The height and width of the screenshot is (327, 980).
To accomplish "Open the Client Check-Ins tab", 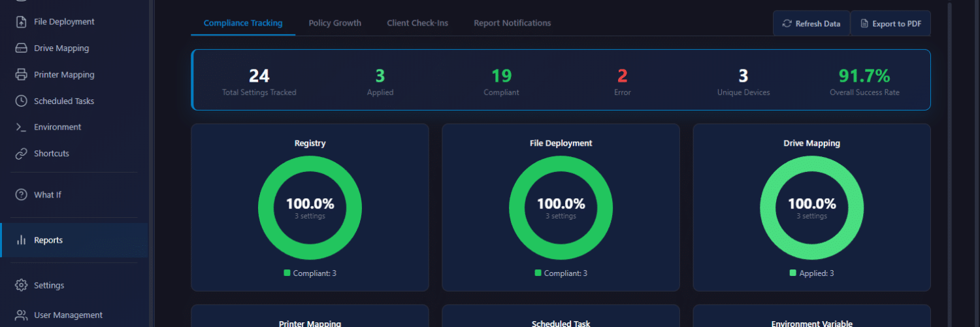I will coord(417,23).
